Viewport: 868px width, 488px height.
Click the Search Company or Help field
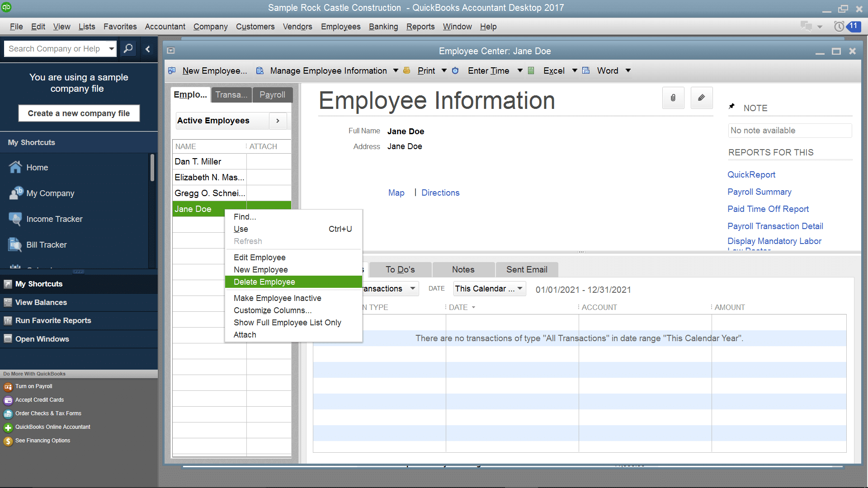(56, 48)
